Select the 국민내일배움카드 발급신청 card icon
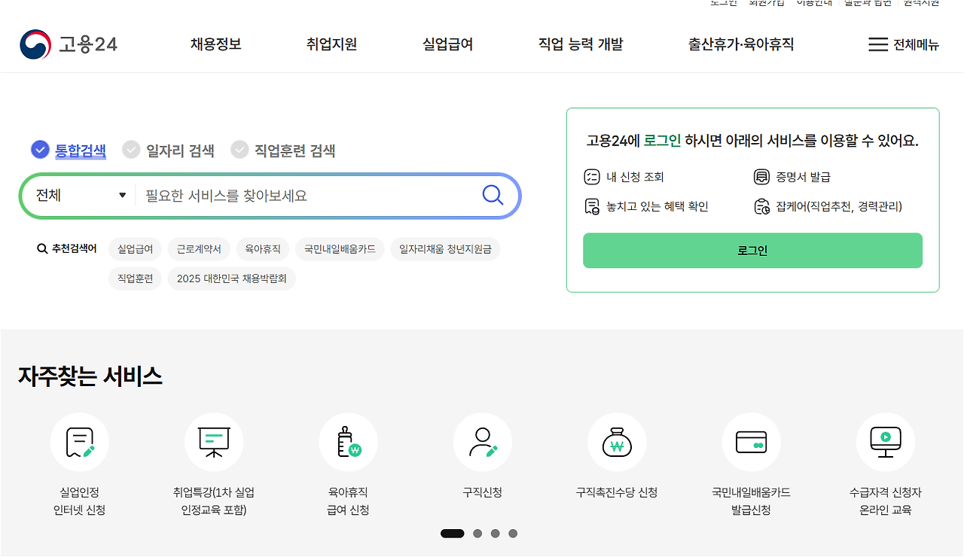 750,442
